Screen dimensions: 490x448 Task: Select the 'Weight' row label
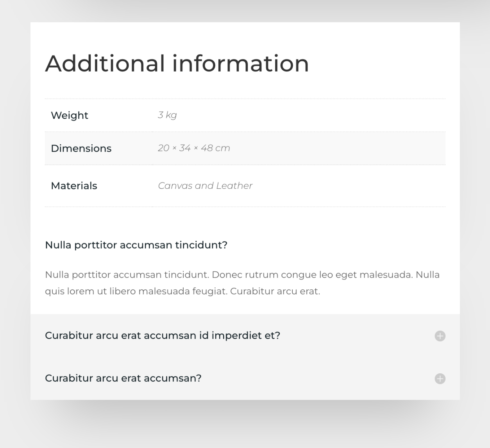pyautogui.click(x=69, y=115)
